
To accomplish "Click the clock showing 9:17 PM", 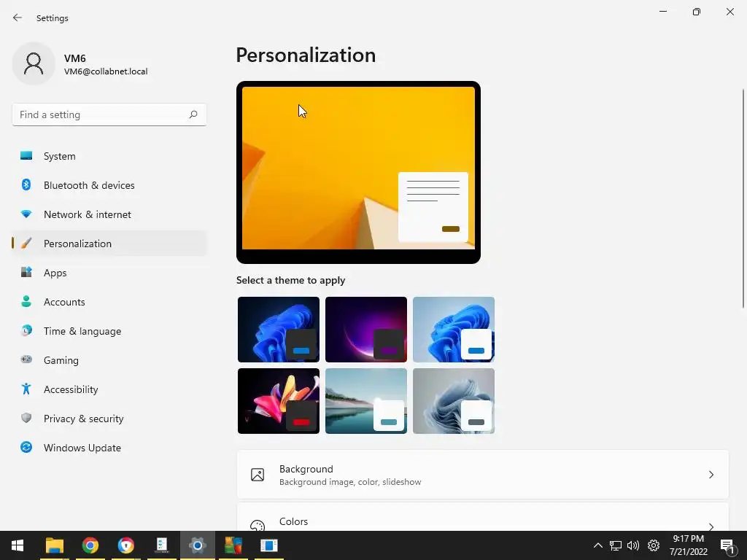I will pyautogui.click(x=689, y=539).
